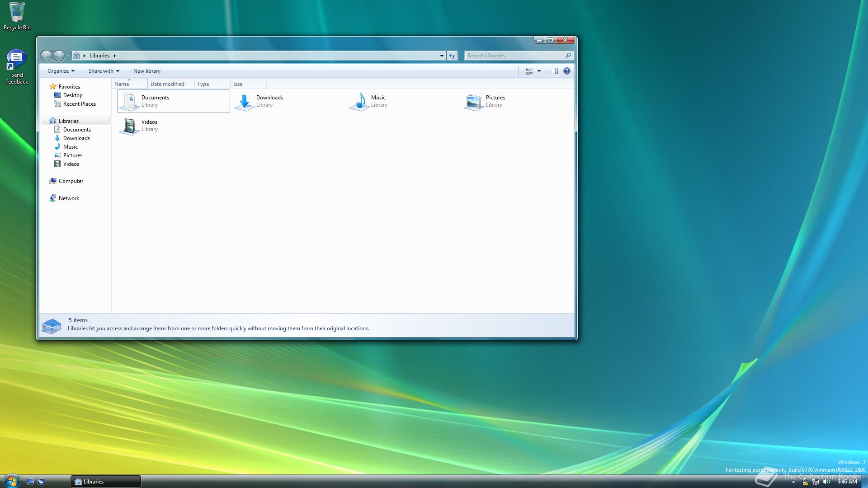Sort by the Type column header
868x488 pixels.
click(x=212, y=84)
